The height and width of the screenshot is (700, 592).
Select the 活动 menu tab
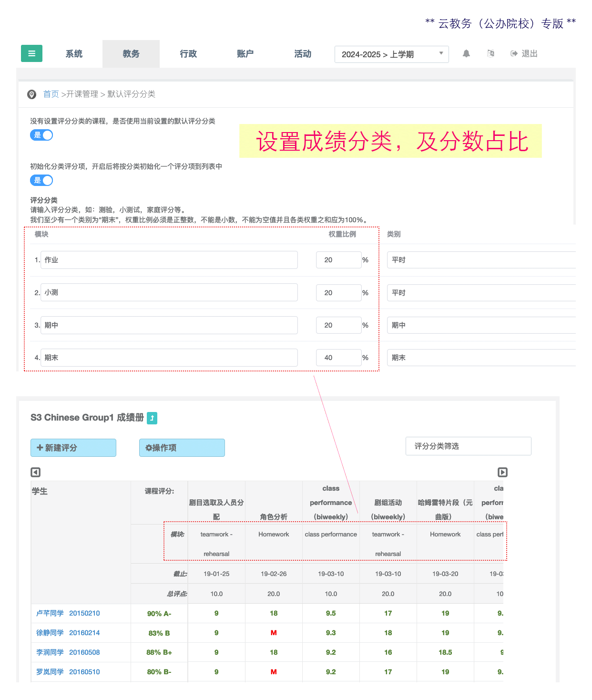303,54
